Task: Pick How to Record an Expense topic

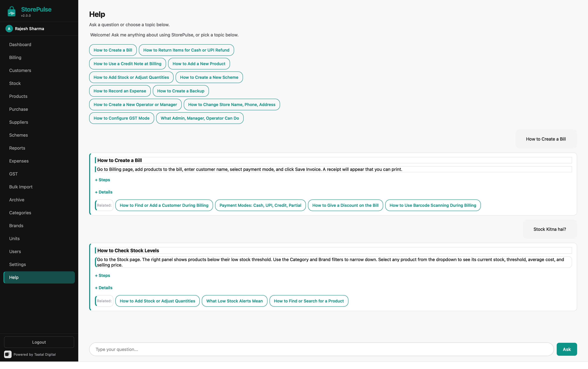Action: (x=120, y=91)
